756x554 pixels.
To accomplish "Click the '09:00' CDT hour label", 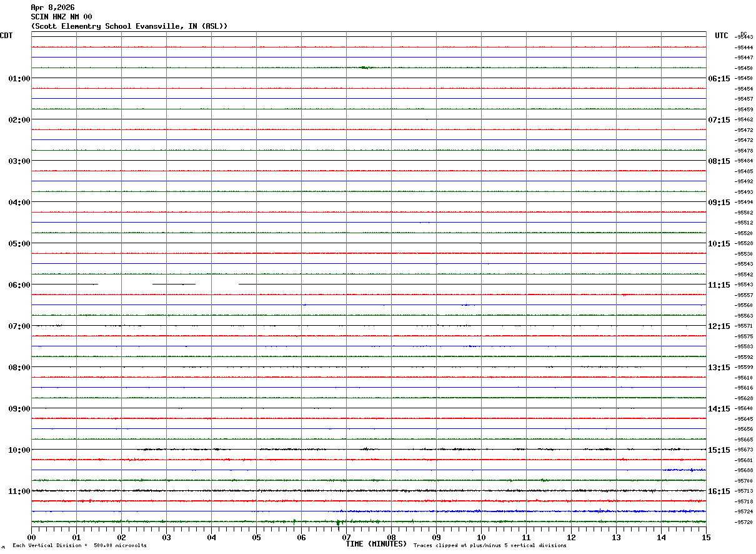I will [19, 409].
